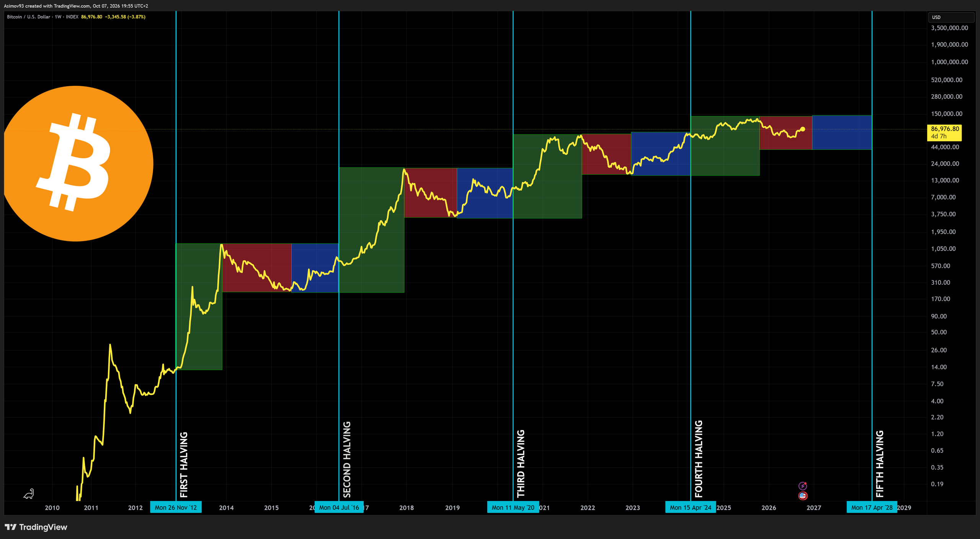Screen dimensions: 980x539
Task: Click the 0.19 price axis label
Action: (937, 484)
